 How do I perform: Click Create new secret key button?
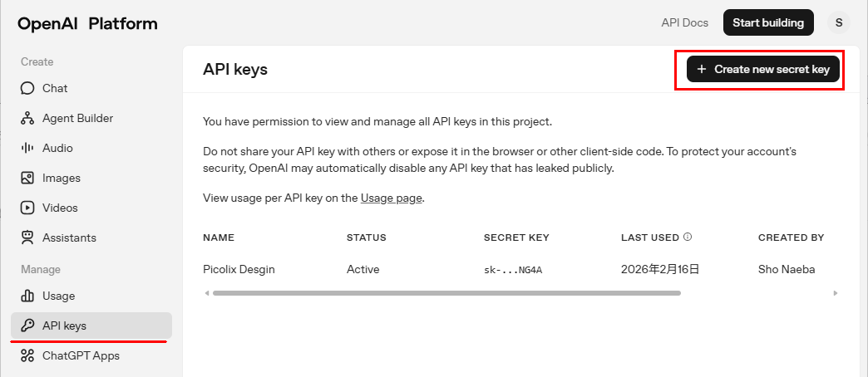coord(763,70)
